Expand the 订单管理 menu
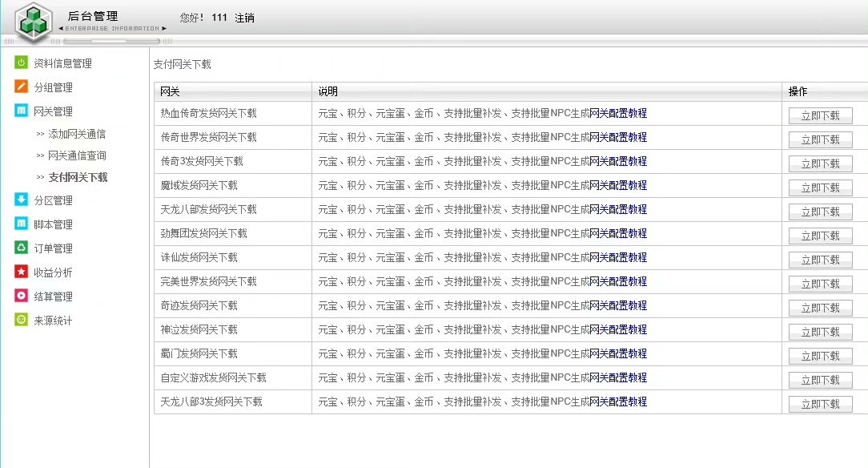 (53, 248)
